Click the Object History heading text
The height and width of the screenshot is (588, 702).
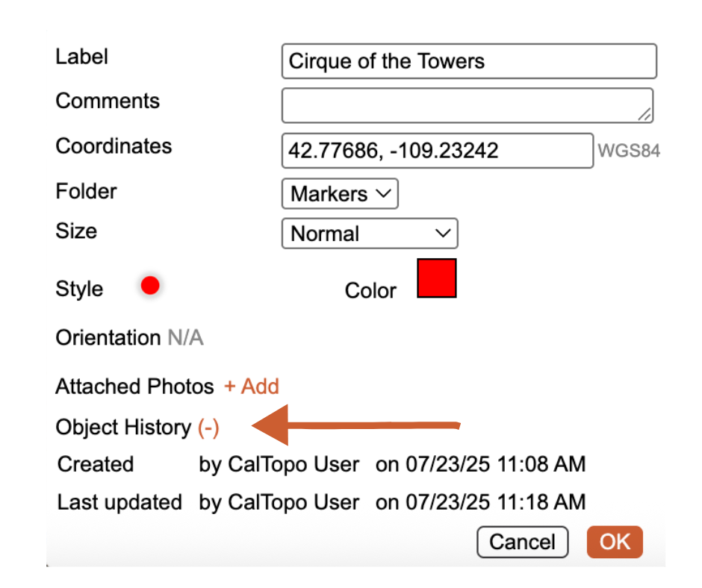click(123, 428)
